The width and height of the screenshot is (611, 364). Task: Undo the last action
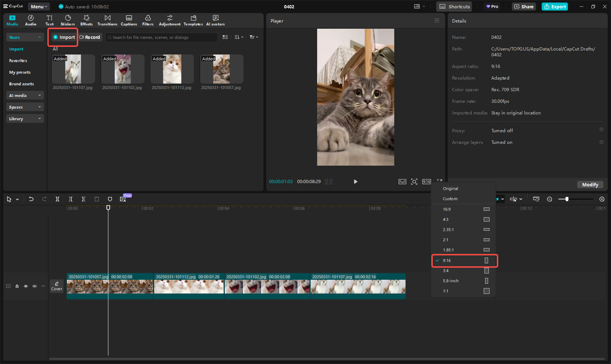pos(31,199)
